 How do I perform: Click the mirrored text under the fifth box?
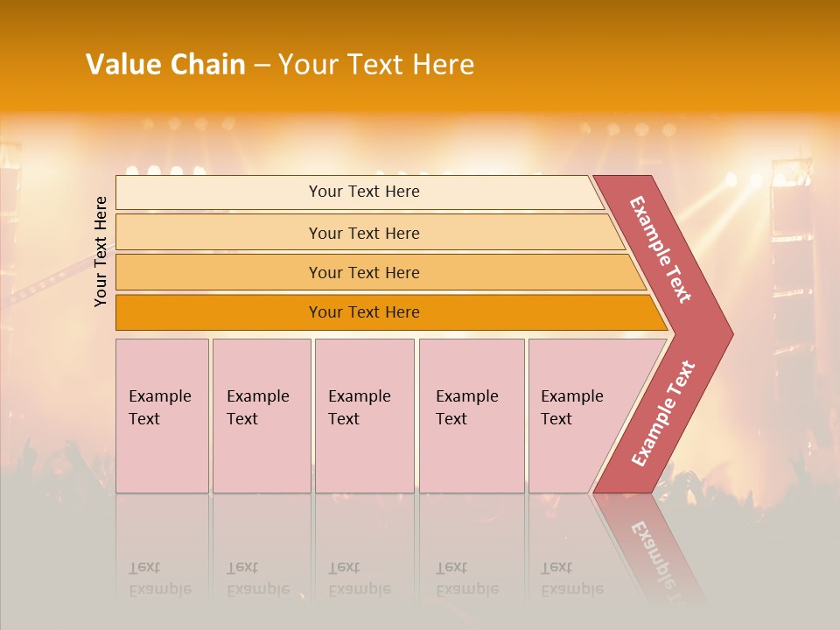(572, 579)
